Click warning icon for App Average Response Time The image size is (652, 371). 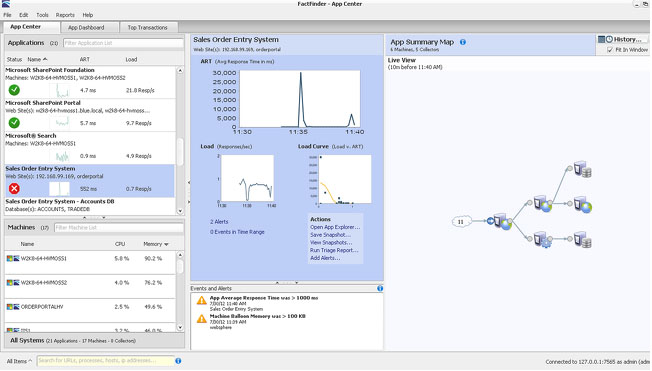coord(202,300)
